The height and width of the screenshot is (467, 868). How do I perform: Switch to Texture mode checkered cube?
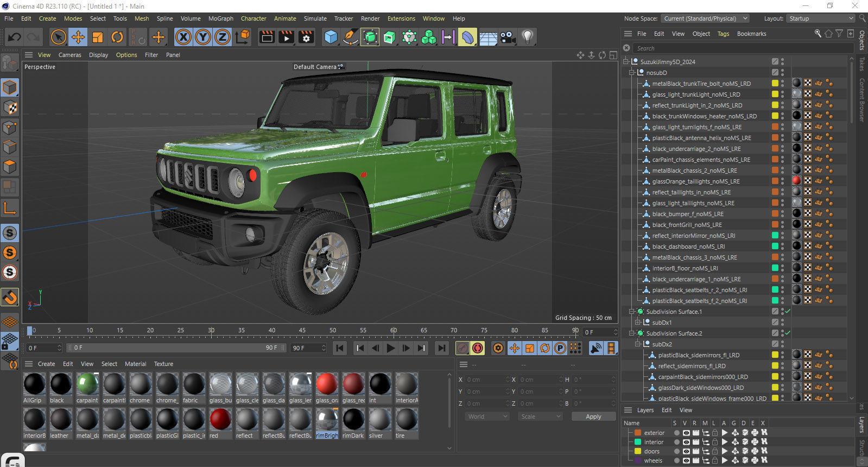[10, 108]
